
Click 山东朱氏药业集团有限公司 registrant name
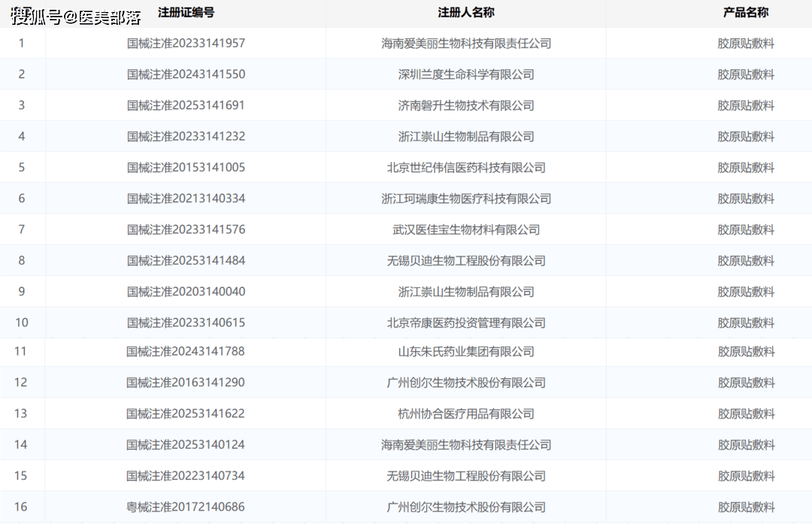tap(466, 352)
